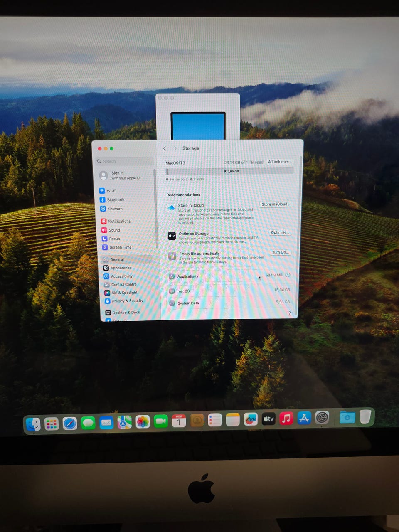Select the macOS storage row
This screenshot has height=532, width=399.
pyautogui.click(x=229, y=291)
